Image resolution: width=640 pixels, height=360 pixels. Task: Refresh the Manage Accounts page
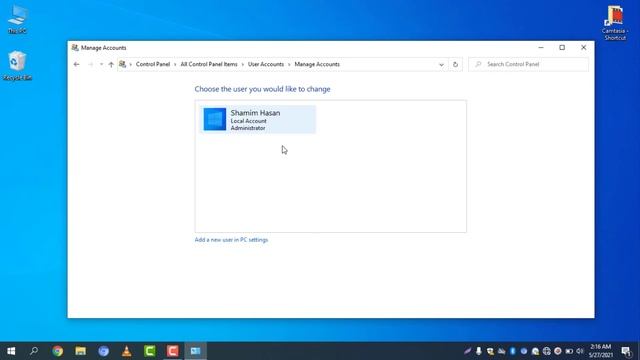click(x=455, y=64)
